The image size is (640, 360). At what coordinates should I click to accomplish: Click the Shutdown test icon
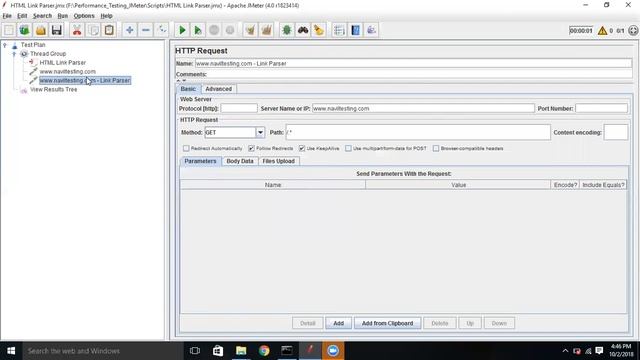coord(230,30)
